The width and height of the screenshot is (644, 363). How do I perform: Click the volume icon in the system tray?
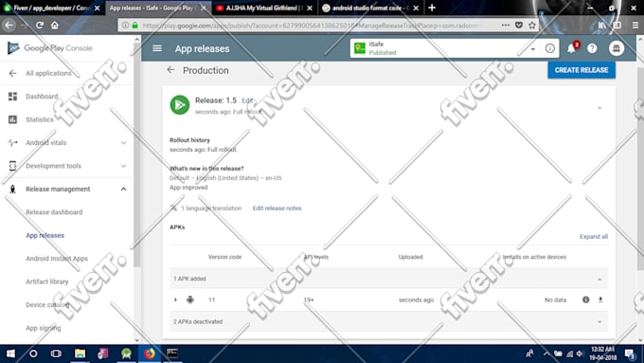click(580, 354)
